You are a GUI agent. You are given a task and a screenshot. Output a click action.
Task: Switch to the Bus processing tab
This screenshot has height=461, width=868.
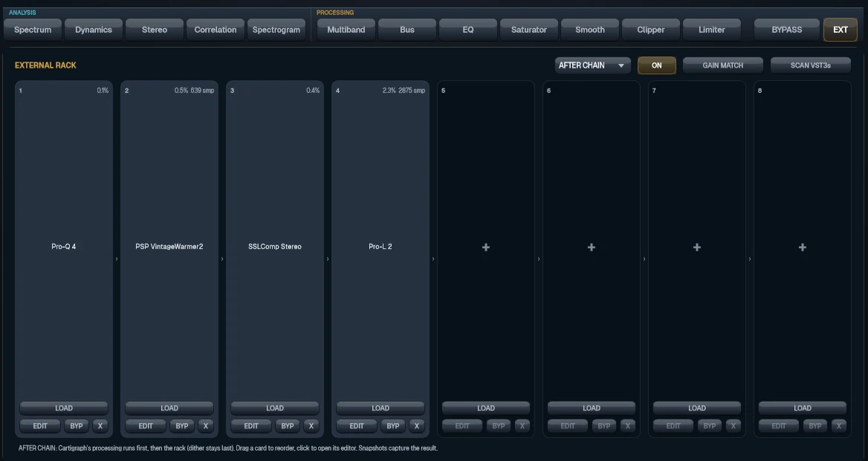click(x=407, y=30)
